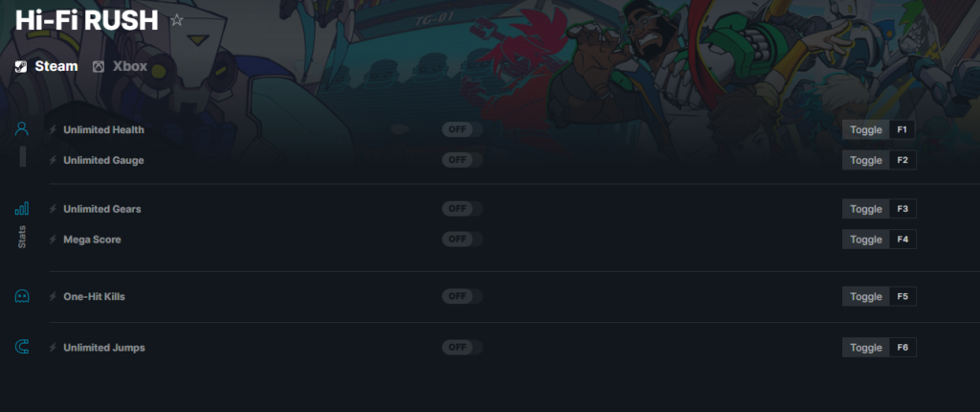Enable the Unlimited Jumps switch

462,347
